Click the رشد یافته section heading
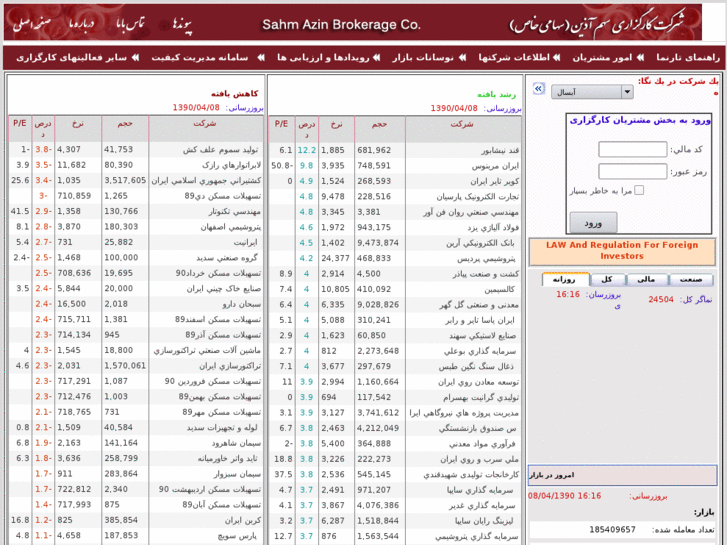The height and width of the screenshot is (545, 727). (x=497, y=95)
